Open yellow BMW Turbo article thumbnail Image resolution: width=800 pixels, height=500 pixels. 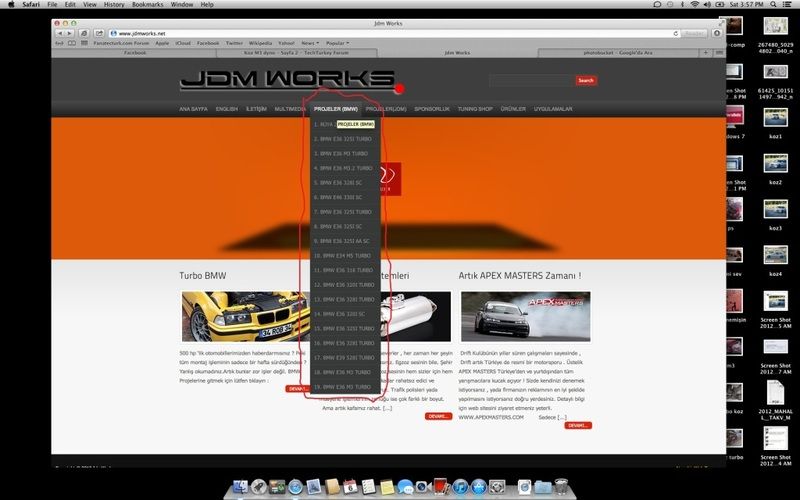tap(245, 316)
